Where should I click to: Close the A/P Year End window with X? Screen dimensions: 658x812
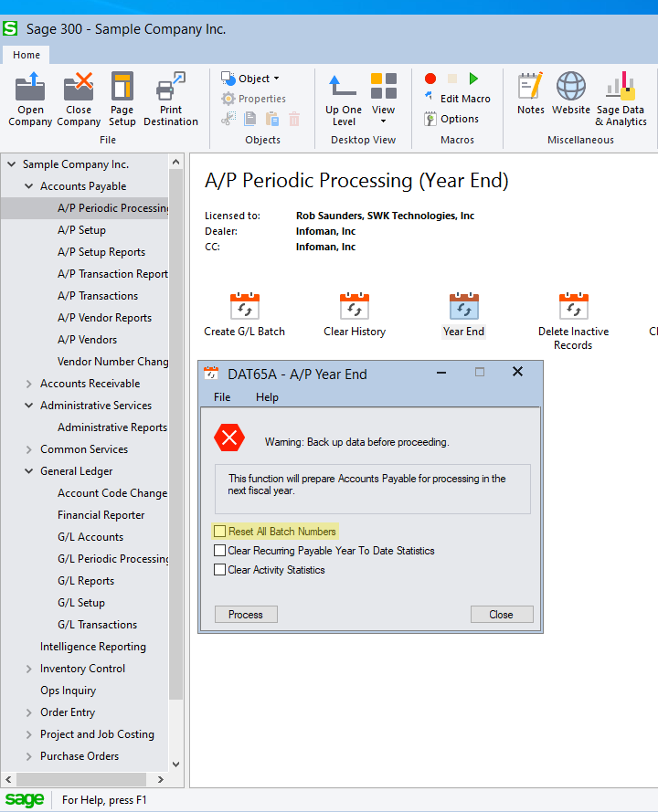[517, 372]
